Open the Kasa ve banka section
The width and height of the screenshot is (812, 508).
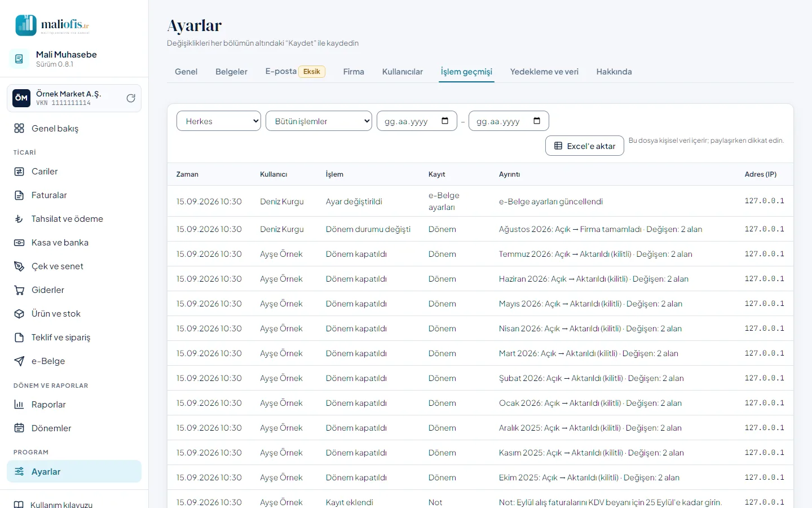tap(74, 243)
